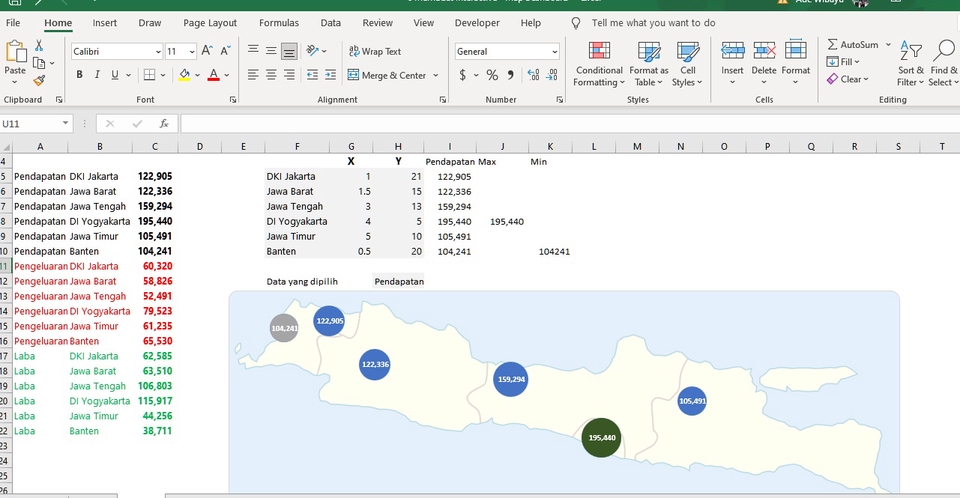The image size is (960, 498).
Task: Click AutoSum button
Action: click(x=853, y=45)
